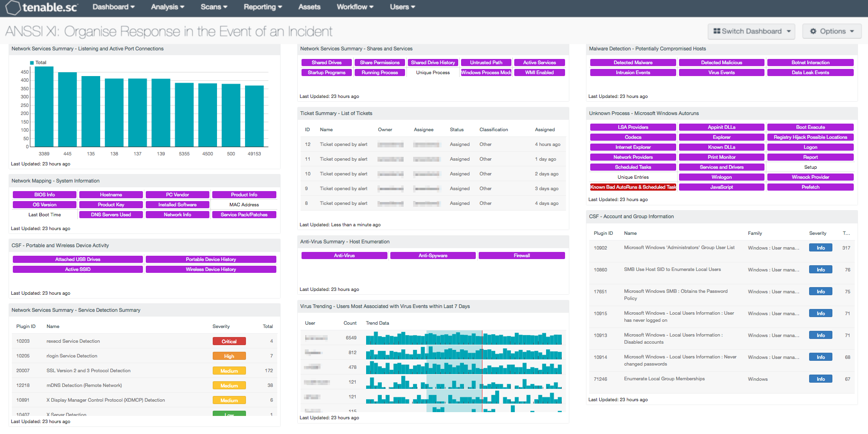Open the Data Leak Events indicator
868x434 pixels.
coord(811,73)
